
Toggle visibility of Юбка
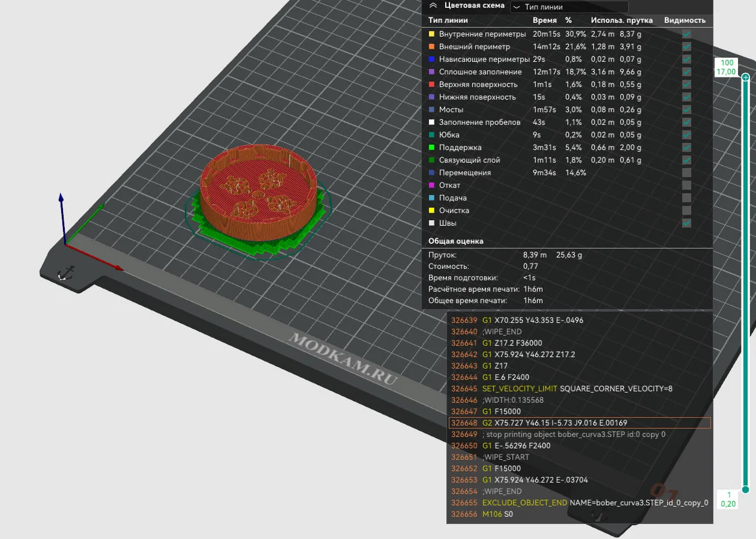tap(686, 135)
